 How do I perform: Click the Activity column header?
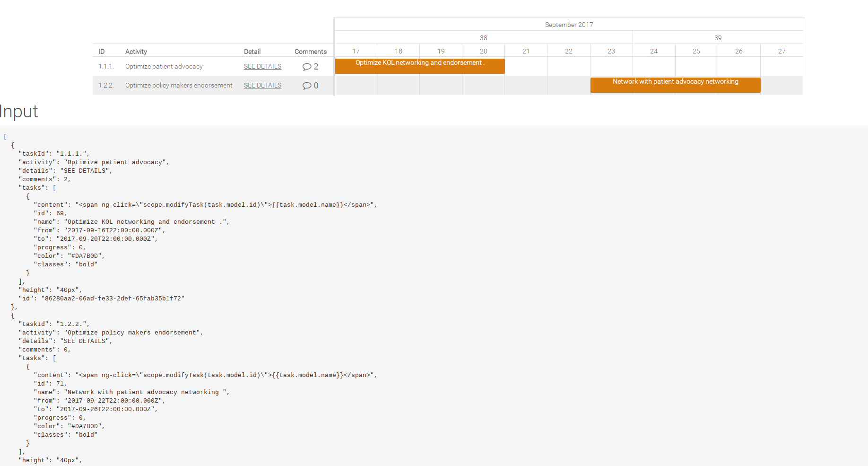136,51
